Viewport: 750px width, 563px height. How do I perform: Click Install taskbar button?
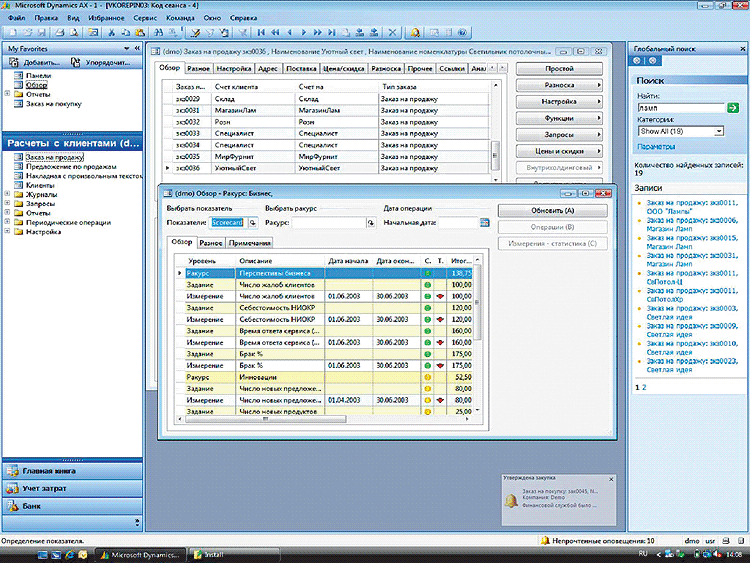pos(233,555)
